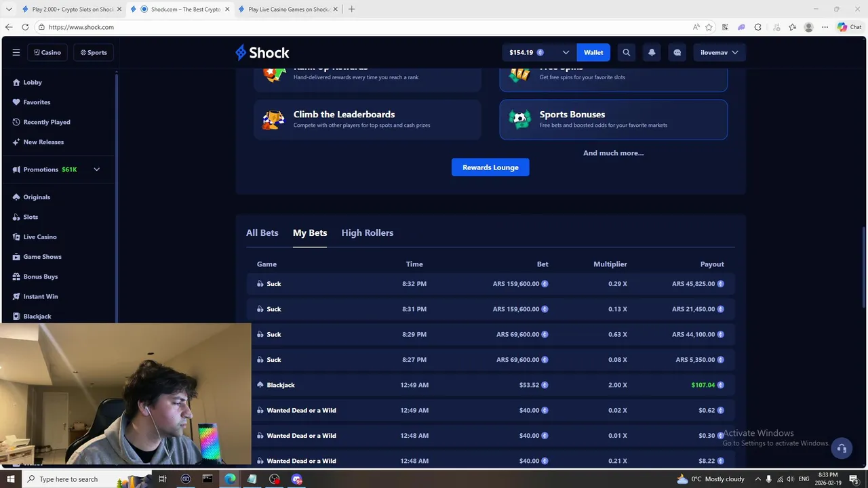
Task: Show hidden system tray icons
Action: [x=758, y=479]
